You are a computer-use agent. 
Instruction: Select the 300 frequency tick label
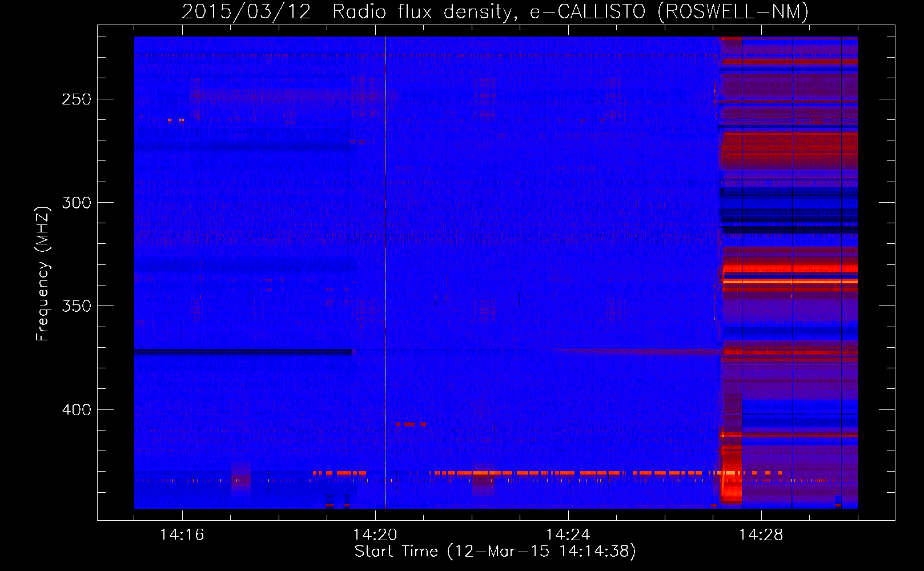click(x=77, y=203)
